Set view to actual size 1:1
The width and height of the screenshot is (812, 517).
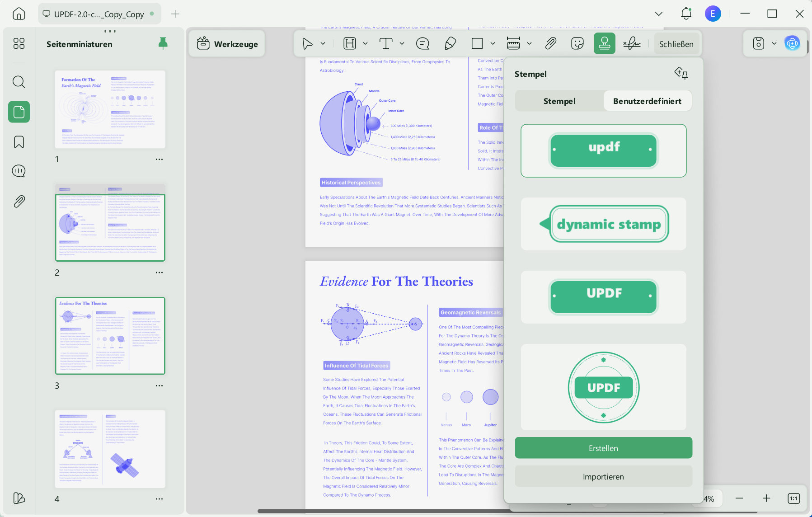[x=793, y=498]
